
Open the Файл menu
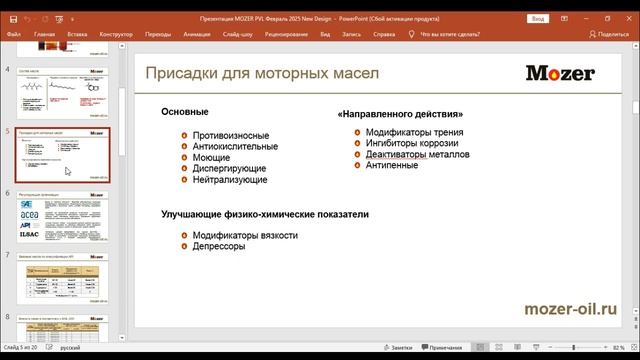(13, 34)
